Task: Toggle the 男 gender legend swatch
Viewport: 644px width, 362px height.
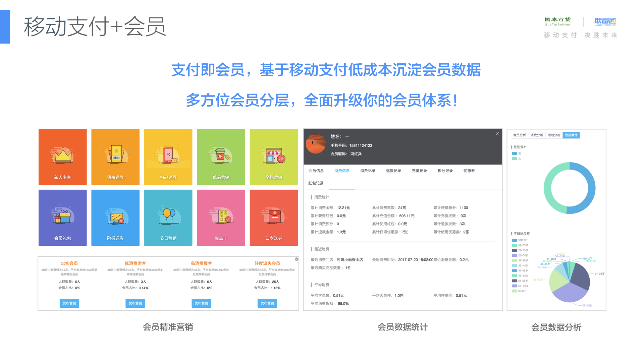Action: 514,154
